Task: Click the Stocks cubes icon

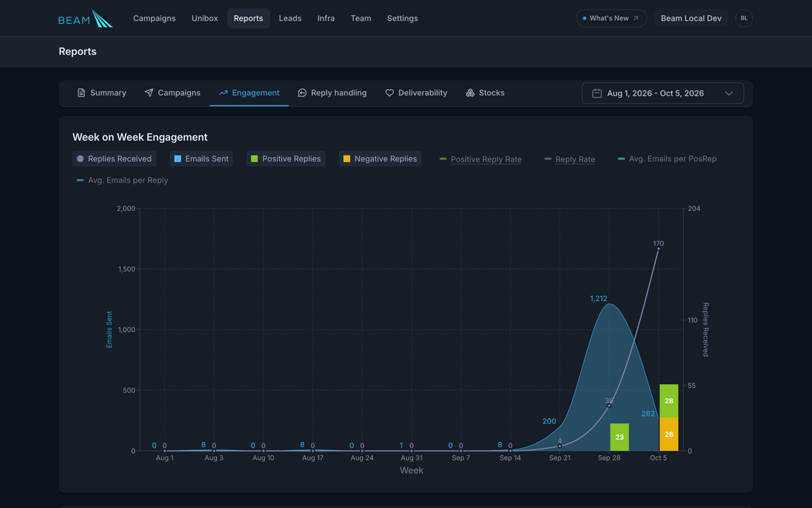Action: click(470, 93)
